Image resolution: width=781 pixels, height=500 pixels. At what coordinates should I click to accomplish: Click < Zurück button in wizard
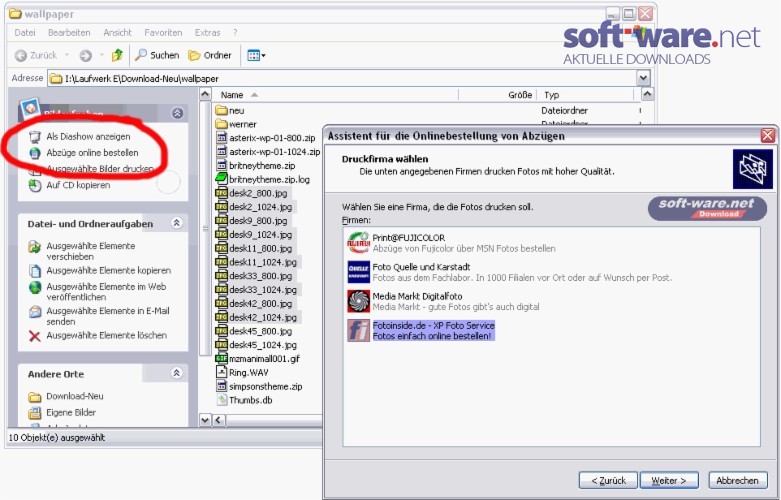click(x=608, y=481)
